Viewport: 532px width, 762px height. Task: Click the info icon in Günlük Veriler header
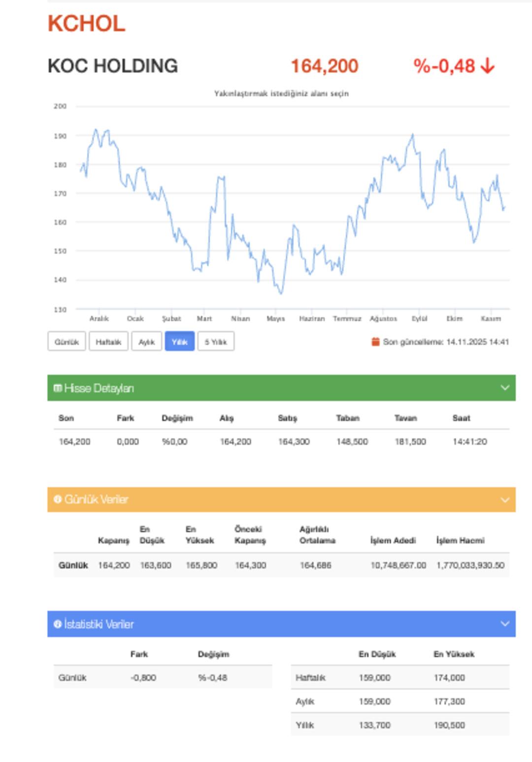pyautogui.click(x=58, y=499)
